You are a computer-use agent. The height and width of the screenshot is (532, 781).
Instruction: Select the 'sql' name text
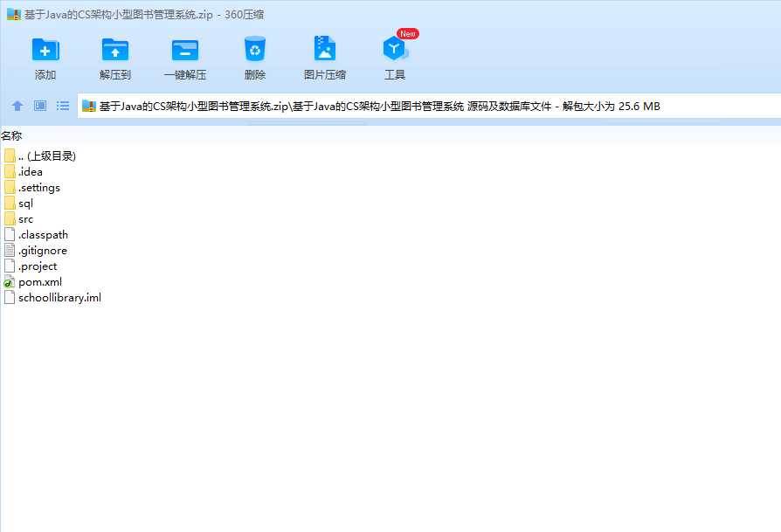[x=25, y=204]
